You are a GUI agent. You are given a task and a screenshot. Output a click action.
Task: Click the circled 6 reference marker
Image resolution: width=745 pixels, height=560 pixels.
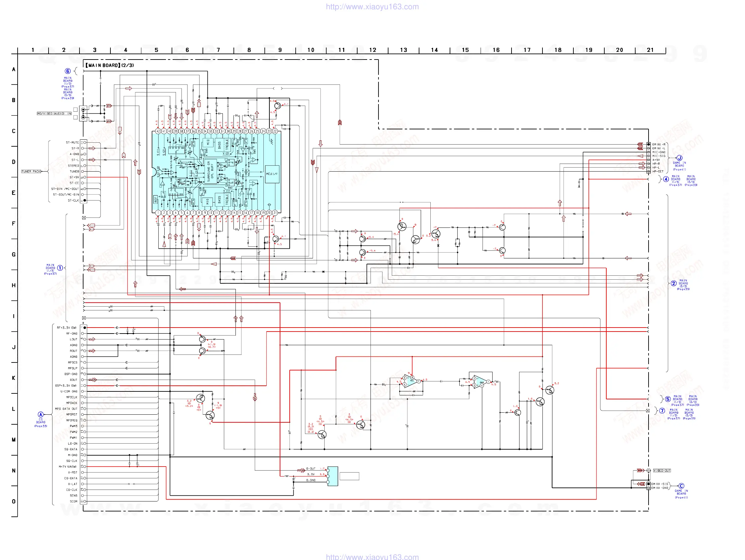coord(68,71)
